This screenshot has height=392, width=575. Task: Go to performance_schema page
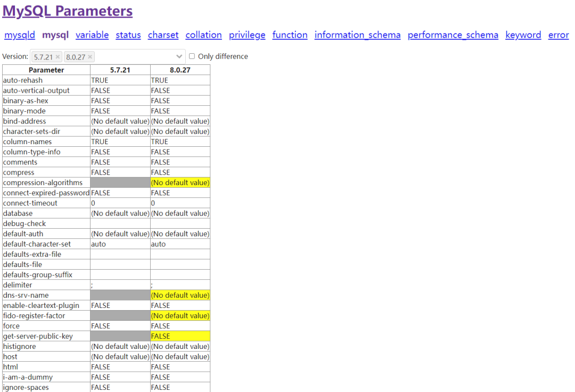(453, 35)
